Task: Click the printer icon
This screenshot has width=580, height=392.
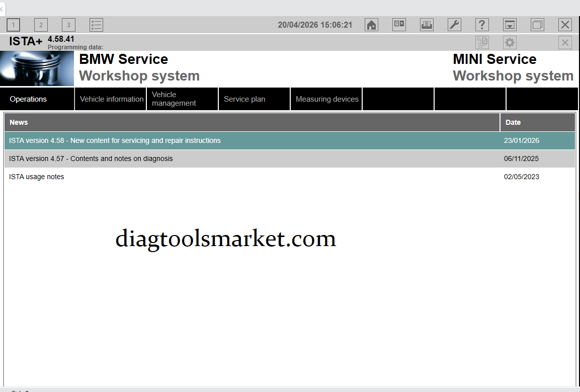Action: click(427, 25)
